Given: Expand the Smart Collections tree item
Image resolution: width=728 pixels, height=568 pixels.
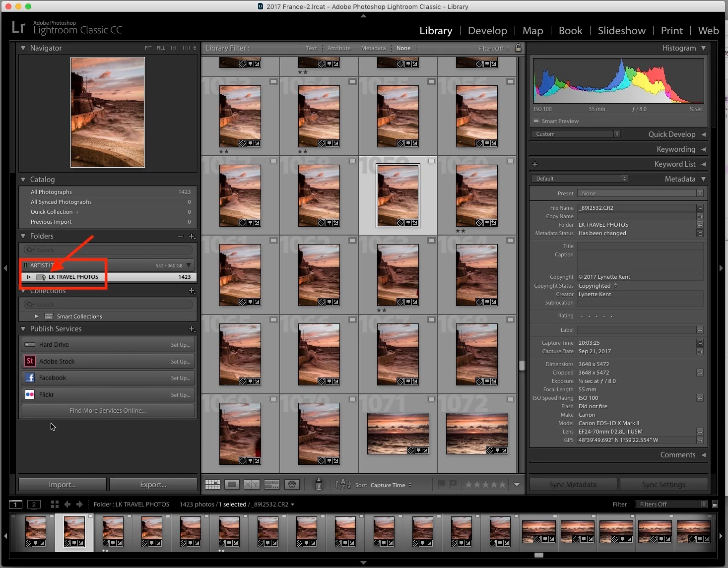Looking at the screenshot, I should pos(37,316).
